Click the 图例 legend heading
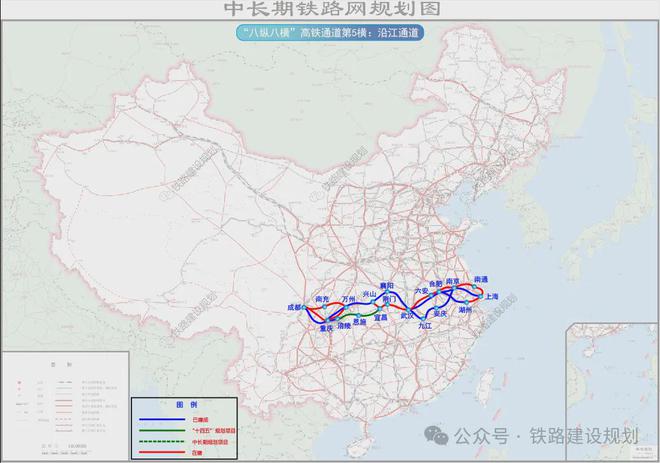660x463 pixels. 187,404
